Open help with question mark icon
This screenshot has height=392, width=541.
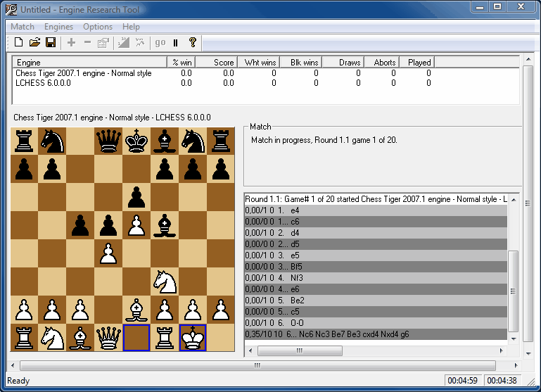tap(193, 42)
